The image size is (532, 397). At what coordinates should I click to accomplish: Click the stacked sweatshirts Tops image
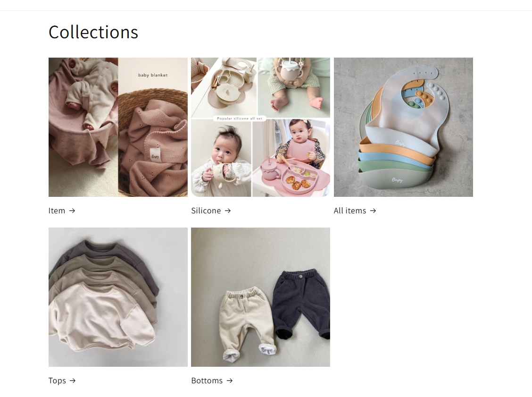(118, 297)
